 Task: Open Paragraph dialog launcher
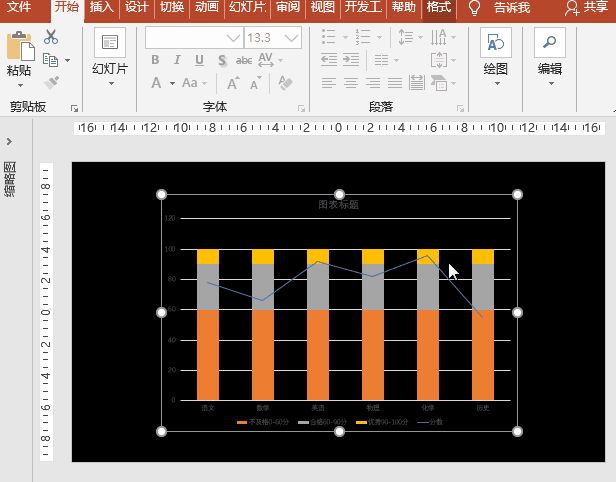(x=460, y=108)
